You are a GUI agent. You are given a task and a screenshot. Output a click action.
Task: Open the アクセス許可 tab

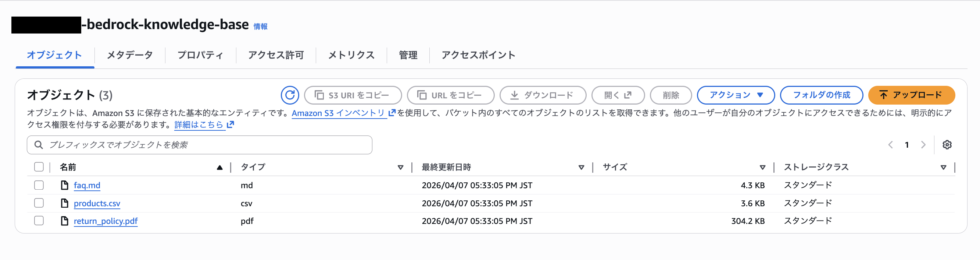(x=276, y=55)
